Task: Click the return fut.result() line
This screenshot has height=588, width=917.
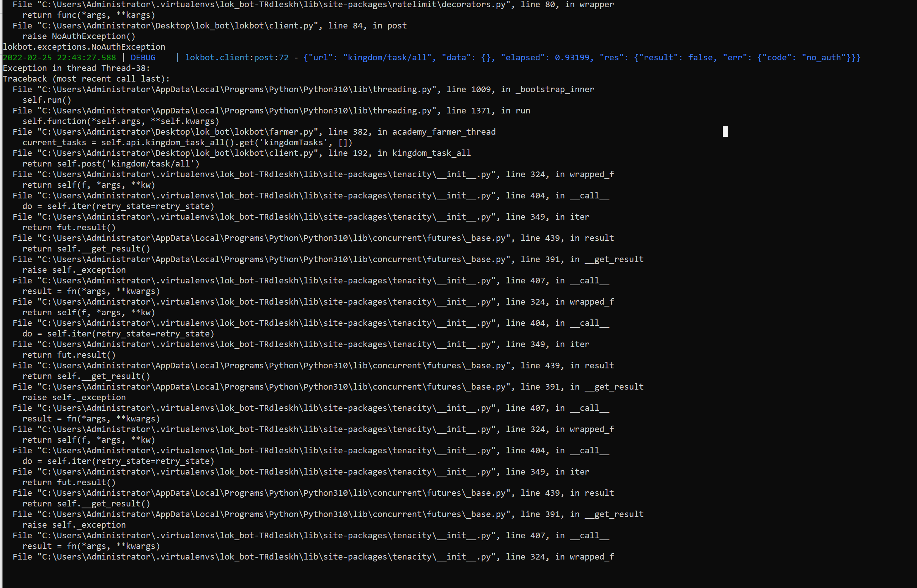Action: tap(69, 227)
